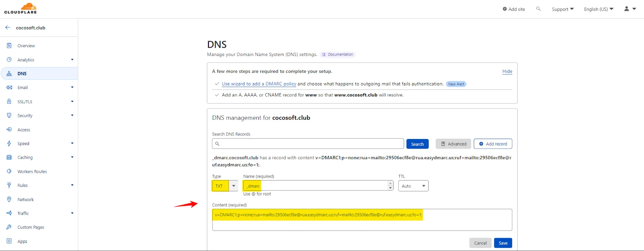This screenshot has width=644, height=251.
Task: Click the Caching storage icon
Action: pos(9,157)
